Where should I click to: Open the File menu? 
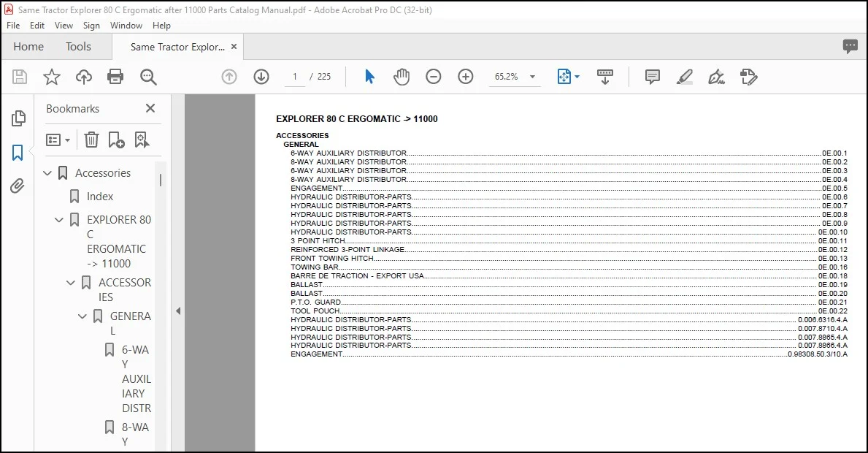[x=13, y=26]
